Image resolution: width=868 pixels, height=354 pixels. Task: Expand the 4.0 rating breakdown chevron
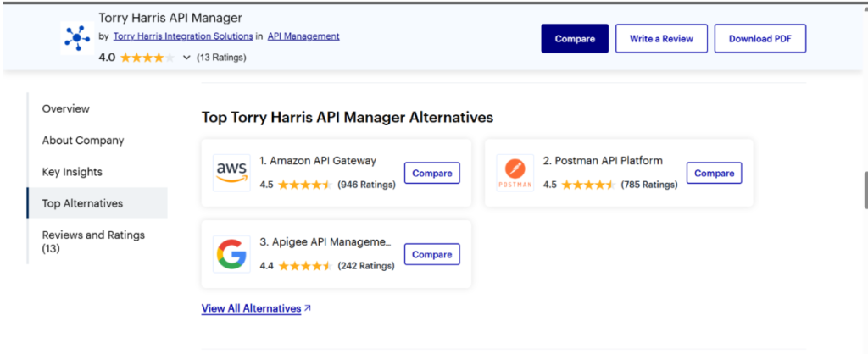[x=186, y=58]
